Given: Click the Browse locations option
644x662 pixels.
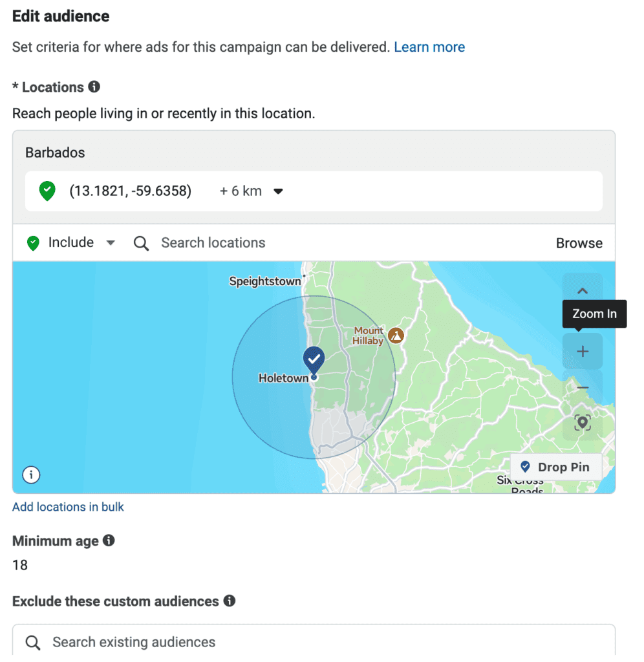Looking at the screenshot, I should pos(579,243).
